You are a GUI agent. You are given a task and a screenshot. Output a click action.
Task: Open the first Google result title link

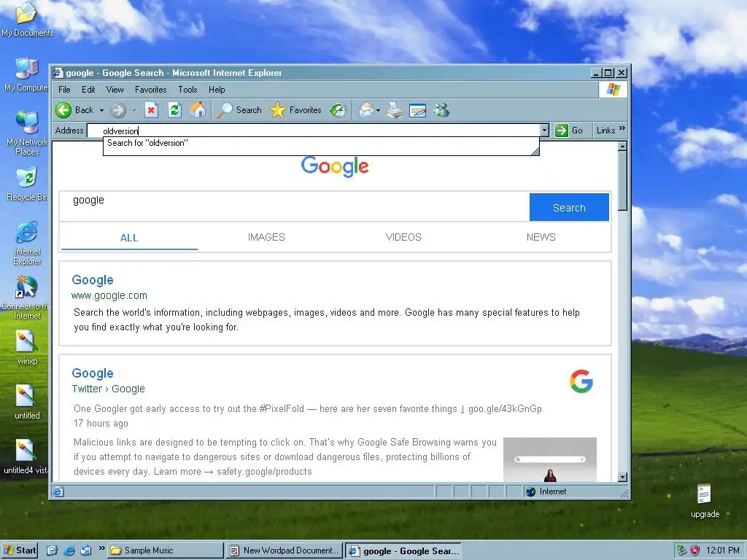coord(93,280)
